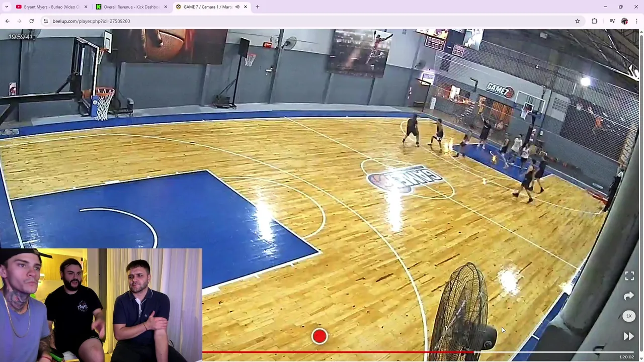Open the browser extensions menu
This screenshot has height=362, width=644.
coord(595,21)
